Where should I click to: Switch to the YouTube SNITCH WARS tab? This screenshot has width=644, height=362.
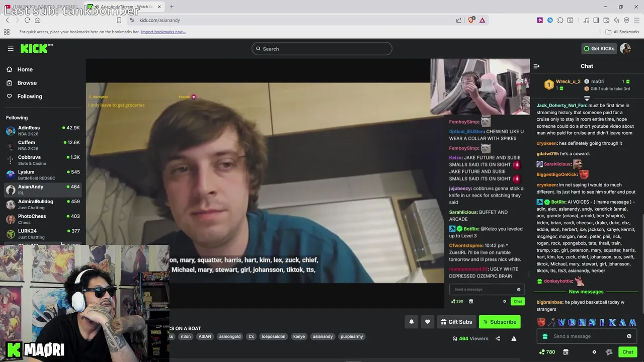point(41,7)
